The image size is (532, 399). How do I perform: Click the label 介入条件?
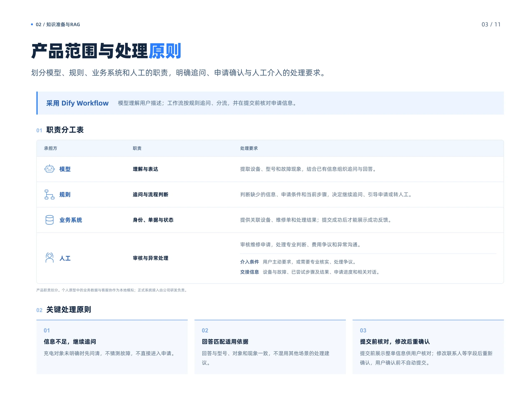point(249,262)
